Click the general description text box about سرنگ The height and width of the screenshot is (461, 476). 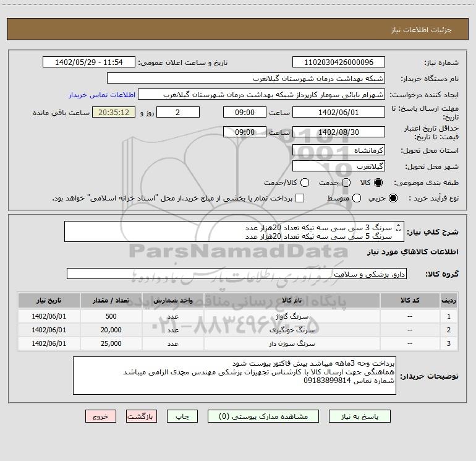click(234, 231)
